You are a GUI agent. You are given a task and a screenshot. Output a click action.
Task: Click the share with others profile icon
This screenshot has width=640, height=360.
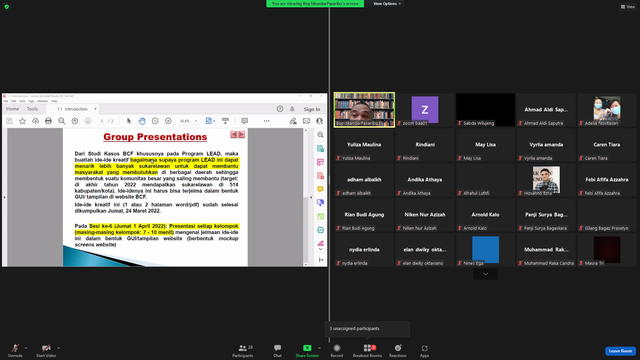[319, 121]
